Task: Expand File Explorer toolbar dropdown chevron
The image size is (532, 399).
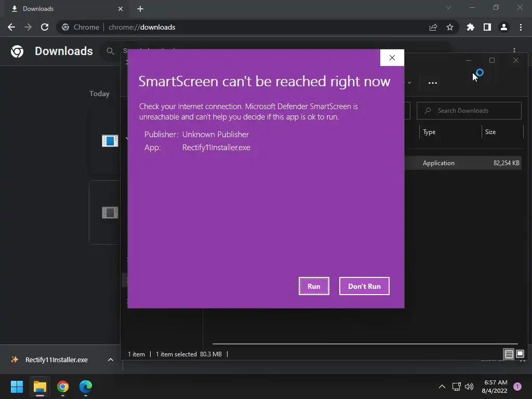Action: coord(409,83)
